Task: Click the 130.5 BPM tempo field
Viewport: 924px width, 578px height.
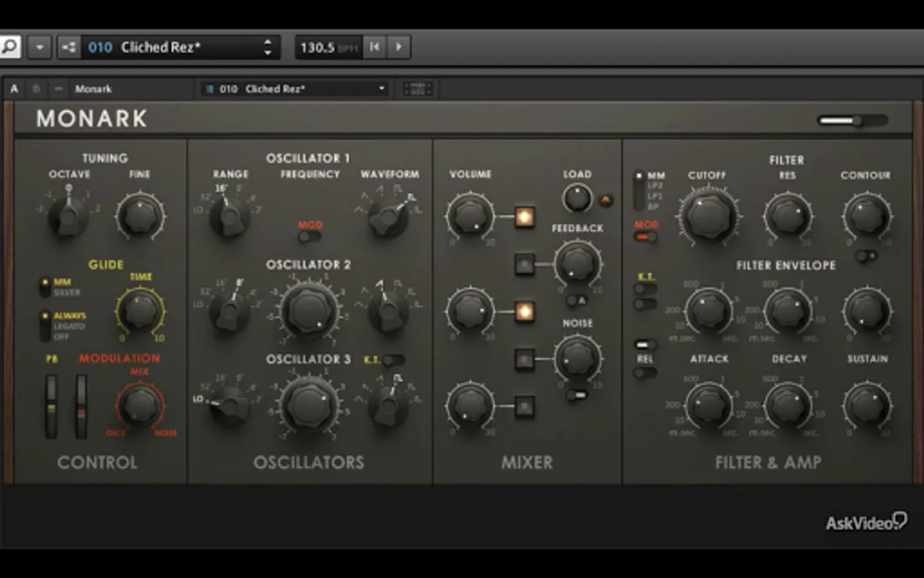Action: (329, 47)
